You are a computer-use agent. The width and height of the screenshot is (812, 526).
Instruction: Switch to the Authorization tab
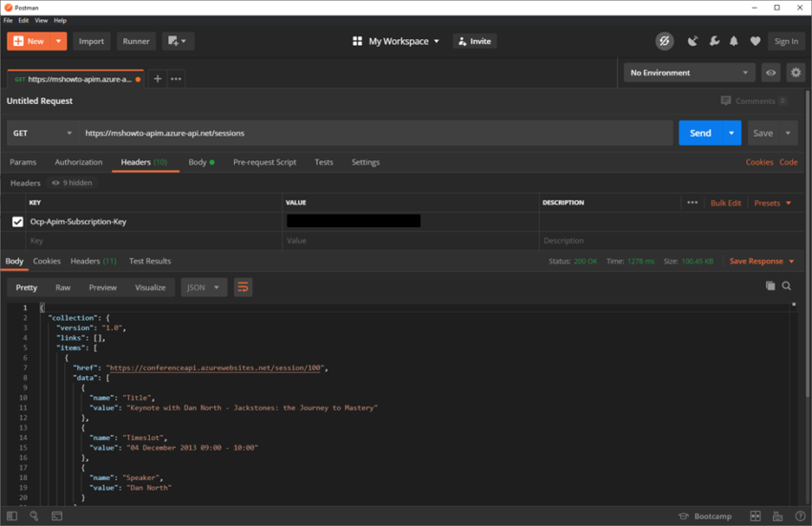[78, 162]
